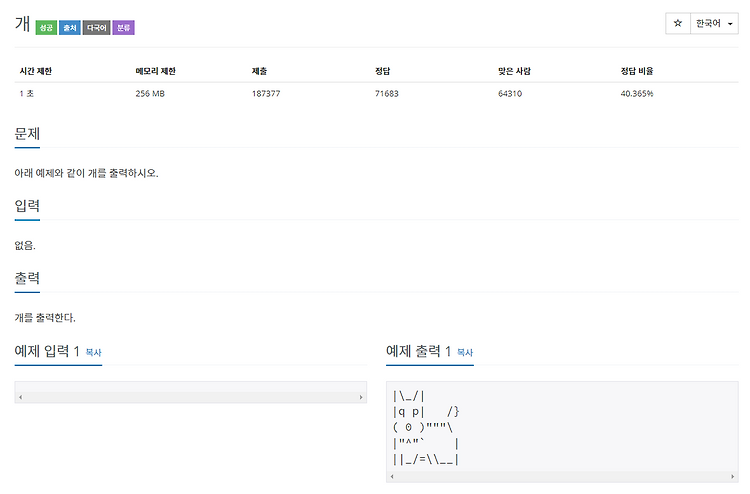
Task: Copy example input via 복사 link
Action: tap(93, 352)
